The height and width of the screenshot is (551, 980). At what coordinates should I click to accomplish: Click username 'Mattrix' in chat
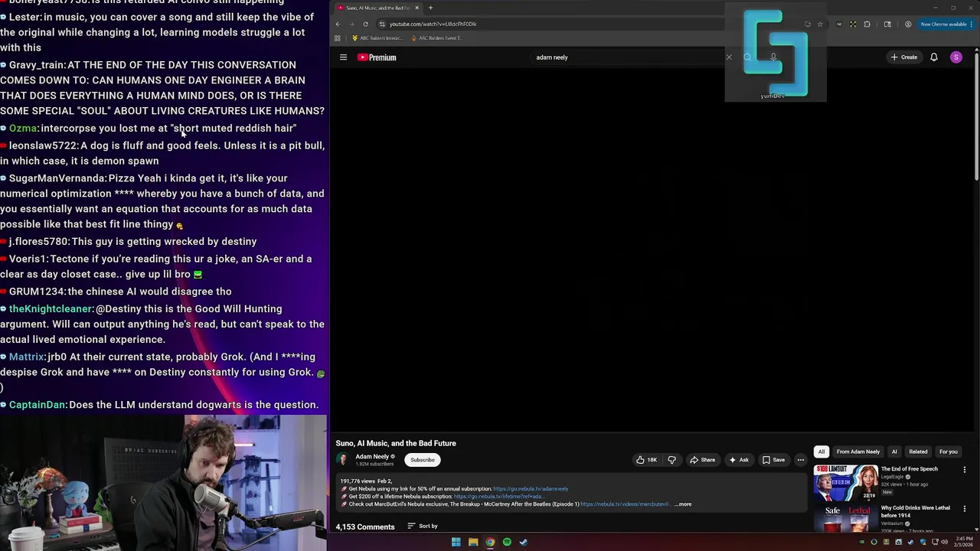click(x=27, y=357)
